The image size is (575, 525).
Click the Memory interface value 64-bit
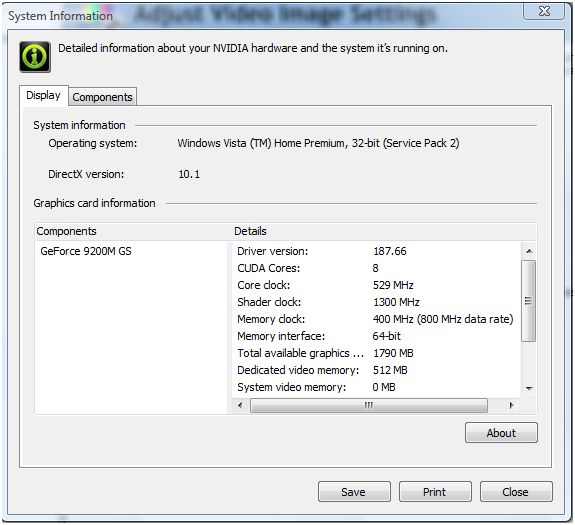[x=387, y=336]
